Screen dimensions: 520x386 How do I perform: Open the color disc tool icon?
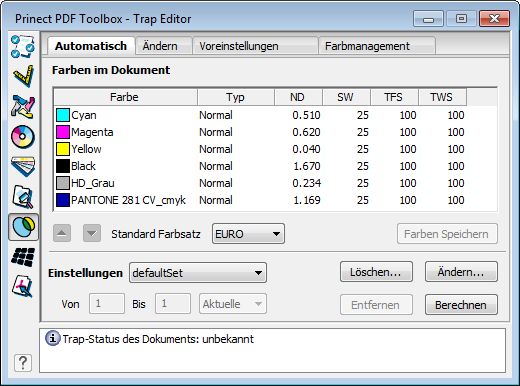click(x=23, y=137)
